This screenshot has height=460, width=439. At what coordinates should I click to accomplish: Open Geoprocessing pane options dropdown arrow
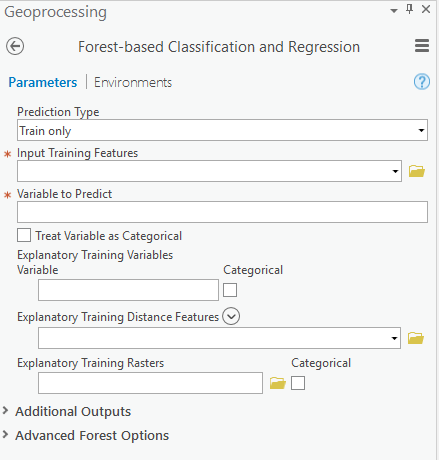(394, 11)
